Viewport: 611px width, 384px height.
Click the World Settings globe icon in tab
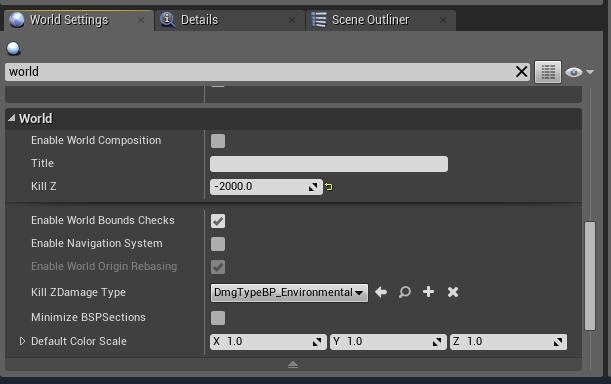point(17,20)
